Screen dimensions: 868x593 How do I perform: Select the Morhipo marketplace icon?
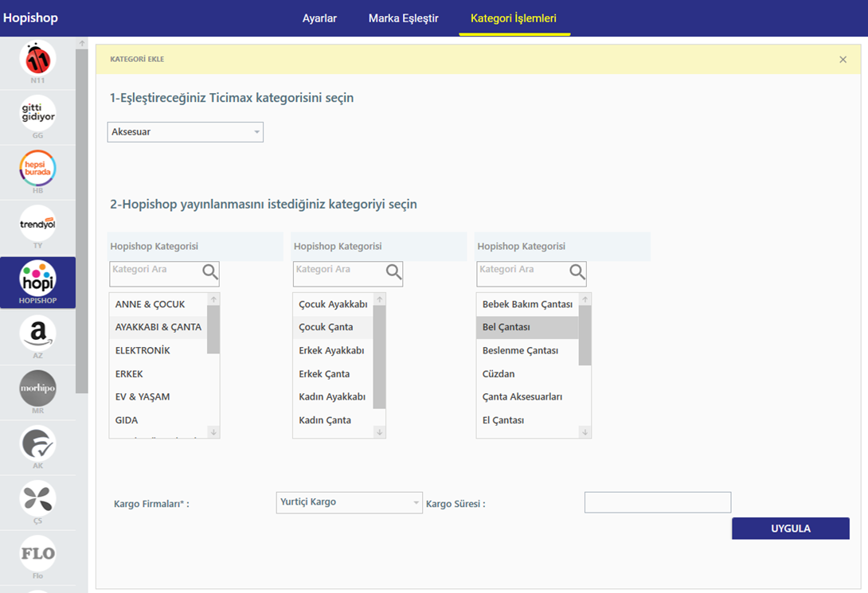37,388
